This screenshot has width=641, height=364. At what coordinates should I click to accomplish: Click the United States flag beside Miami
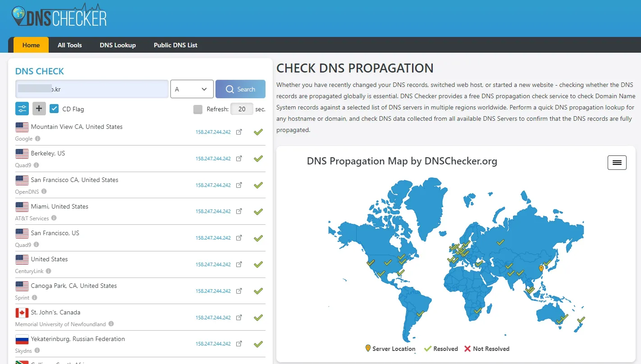click(22, 207)
